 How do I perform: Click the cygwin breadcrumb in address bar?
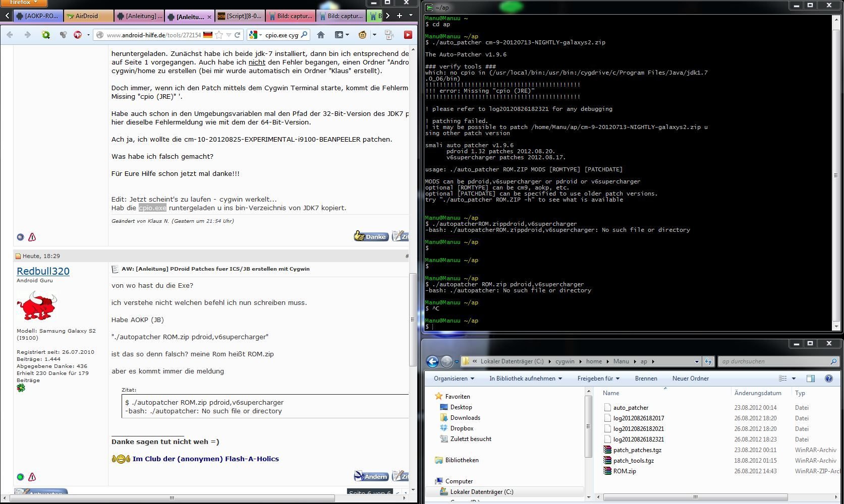pos(565,361)
